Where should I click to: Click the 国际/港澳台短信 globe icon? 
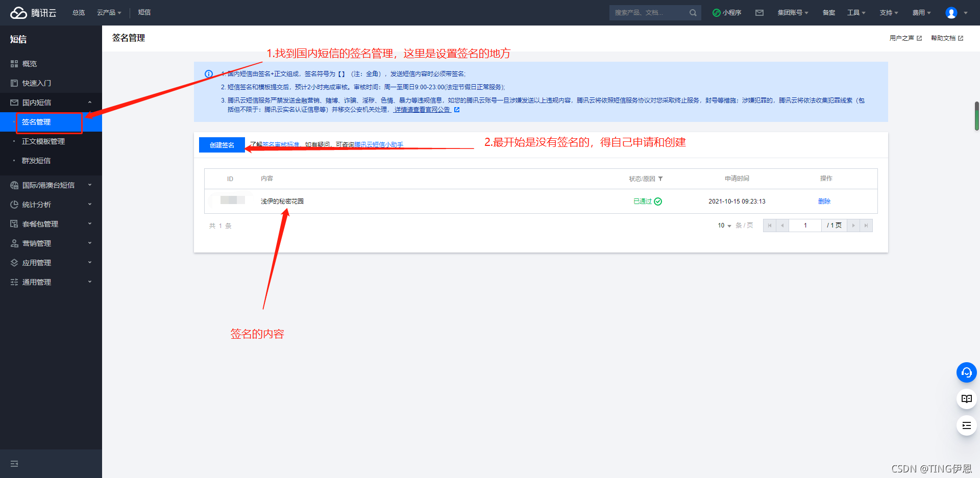14,185
